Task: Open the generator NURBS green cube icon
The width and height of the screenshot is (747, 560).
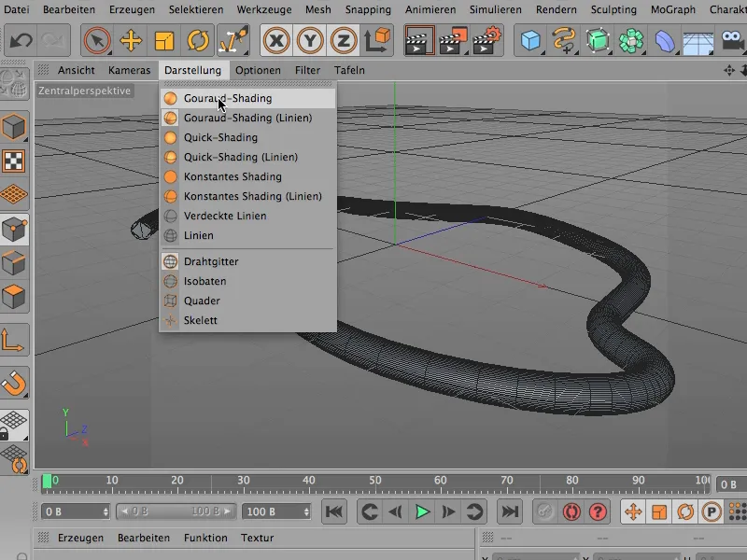Action: 598,40
